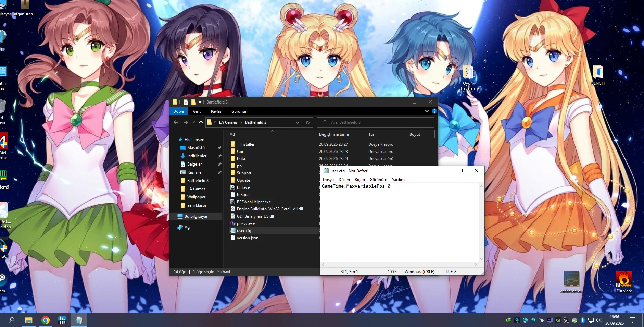Expand breadcrumb arrow after EA Games
Viewport: 644px width, 327px height.
pyautogui.click(x=241, y=122)
